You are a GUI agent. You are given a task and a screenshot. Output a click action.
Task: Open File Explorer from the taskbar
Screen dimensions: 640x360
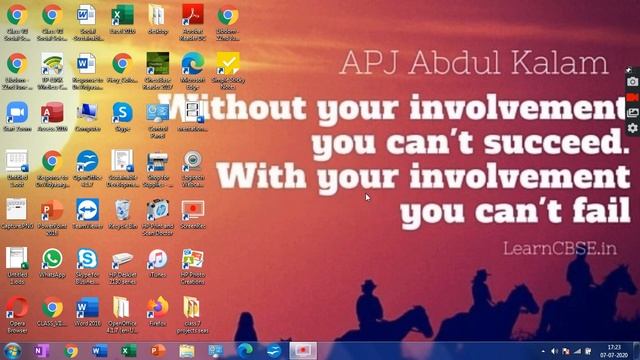tap(187, 351)
